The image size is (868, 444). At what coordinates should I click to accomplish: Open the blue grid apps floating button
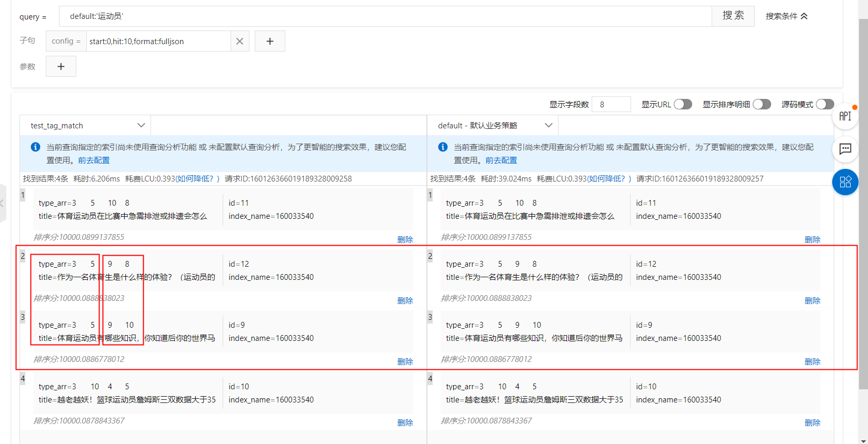tap(845, 182)
